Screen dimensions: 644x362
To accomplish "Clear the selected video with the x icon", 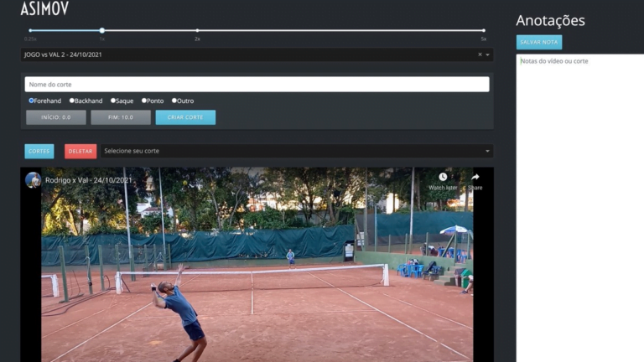I will click(480, 54).
